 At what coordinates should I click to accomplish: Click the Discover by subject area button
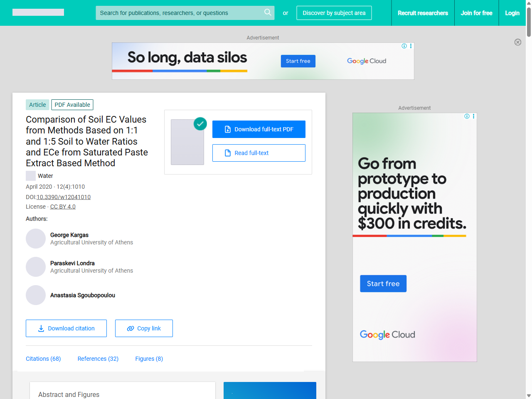(x=334, y=13)
